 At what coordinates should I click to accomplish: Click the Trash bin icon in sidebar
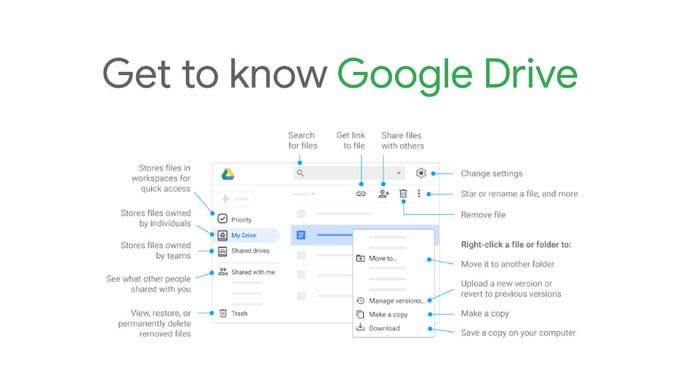223,313
